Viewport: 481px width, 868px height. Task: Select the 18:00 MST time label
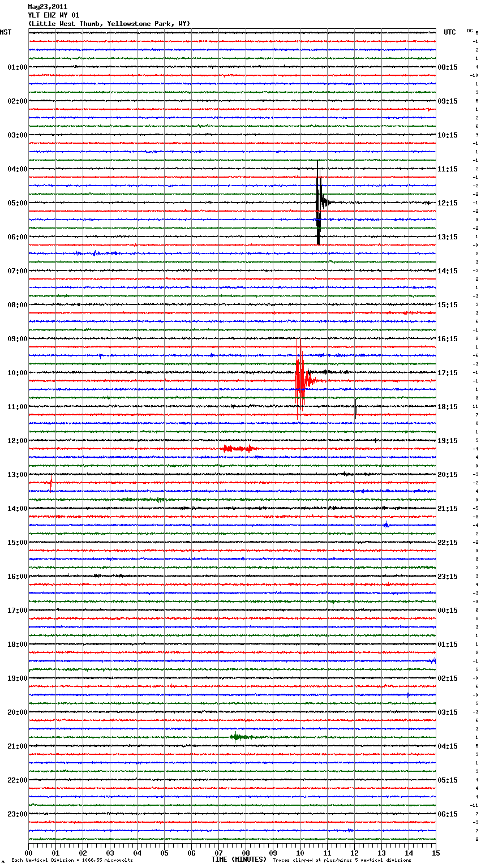pos(17,644)
